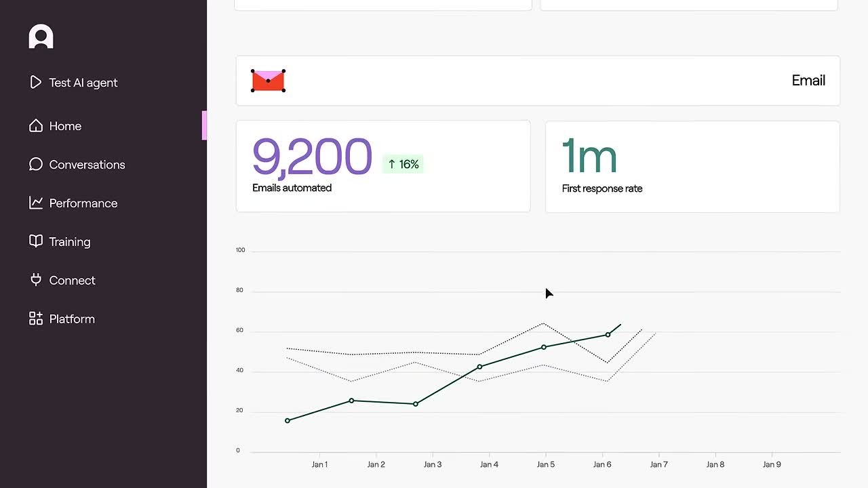Click the 60 y-axis label
This screenshot has height=488, width=868.
(239, 331)
